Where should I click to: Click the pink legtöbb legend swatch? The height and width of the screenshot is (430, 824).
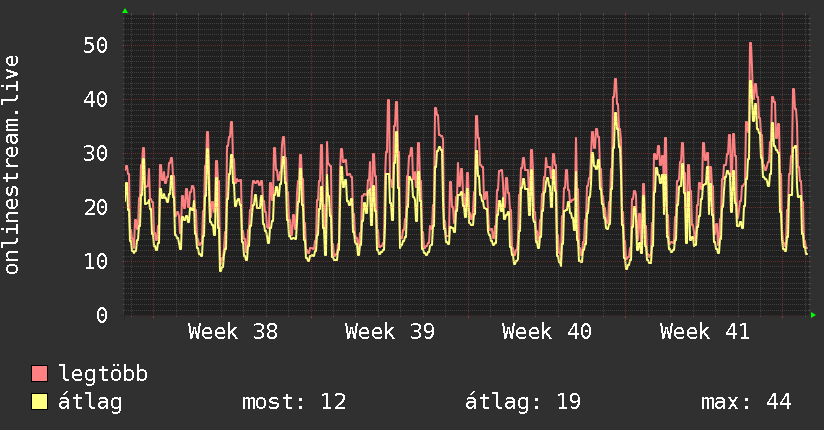(x=39, y=374)
